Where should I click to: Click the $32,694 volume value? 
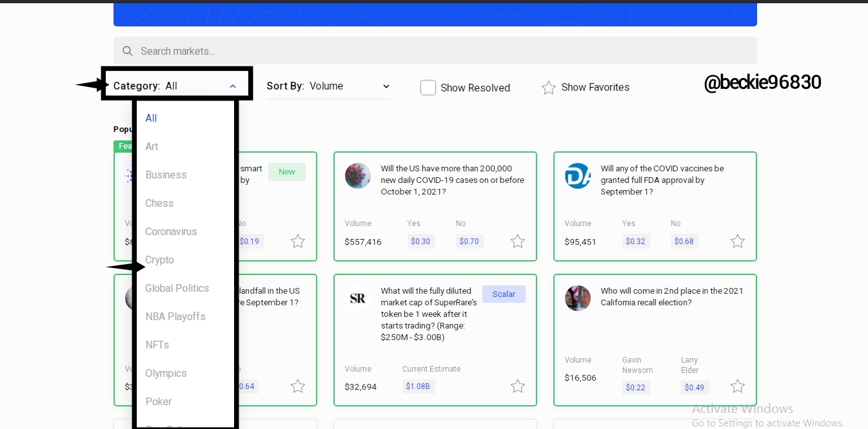(360, 387)
